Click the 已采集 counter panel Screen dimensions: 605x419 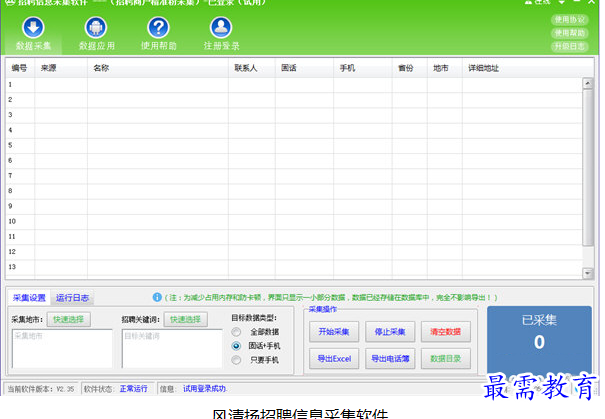tap(539, 340)
